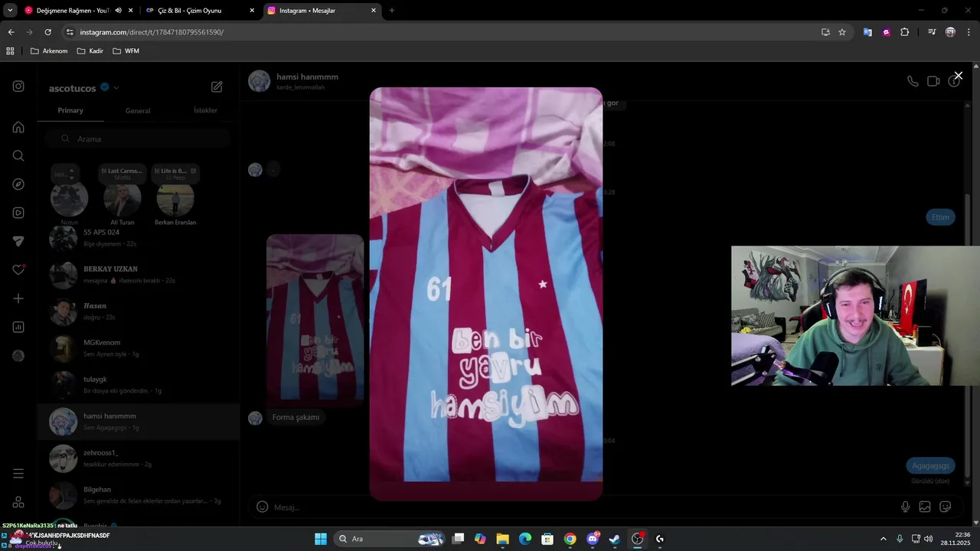Expand the ascotucos account switcher chevron
The width and height of the screenshot is (980, 551).
click(x=116, y=88)
